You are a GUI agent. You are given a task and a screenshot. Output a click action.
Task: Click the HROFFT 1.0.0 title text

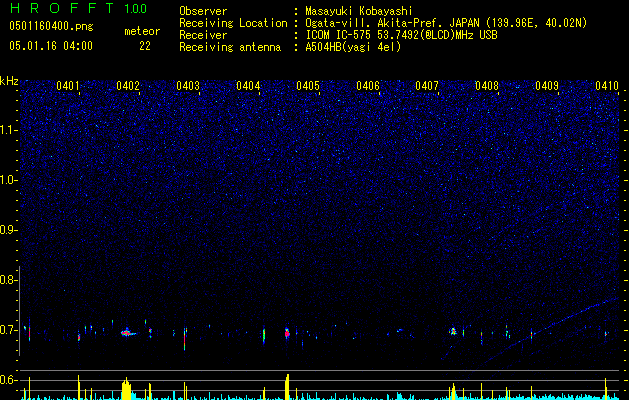click(x=78, y=8)
